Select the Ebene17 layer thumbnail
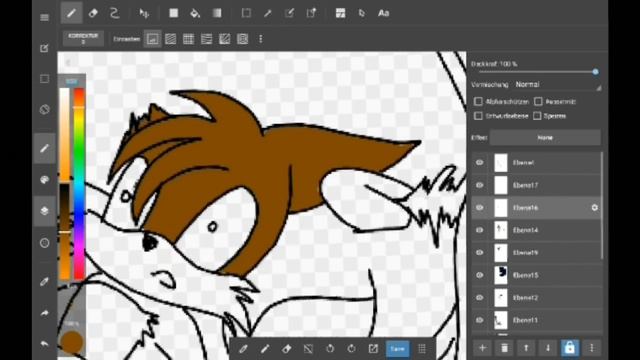 pyautogui.click(x=501, y=185)
